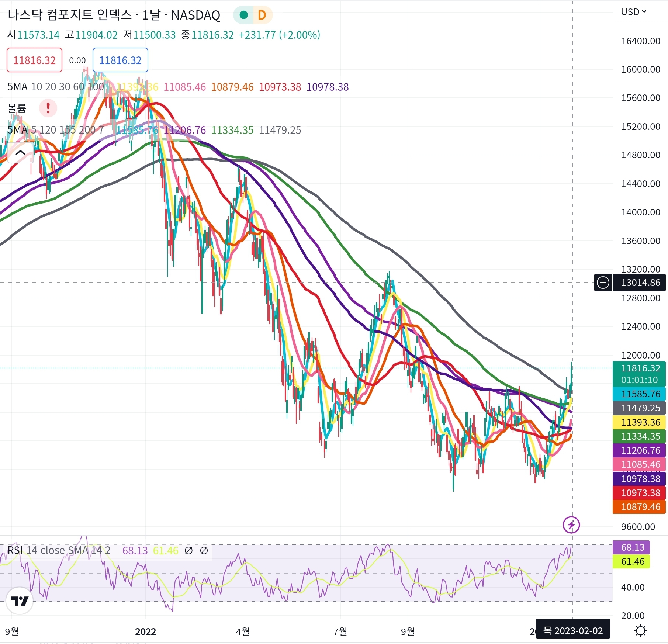This screenshot has height=644, width=668.
Task: Click the 9월 label near 2022 end
Action: [x=408, y=632]
